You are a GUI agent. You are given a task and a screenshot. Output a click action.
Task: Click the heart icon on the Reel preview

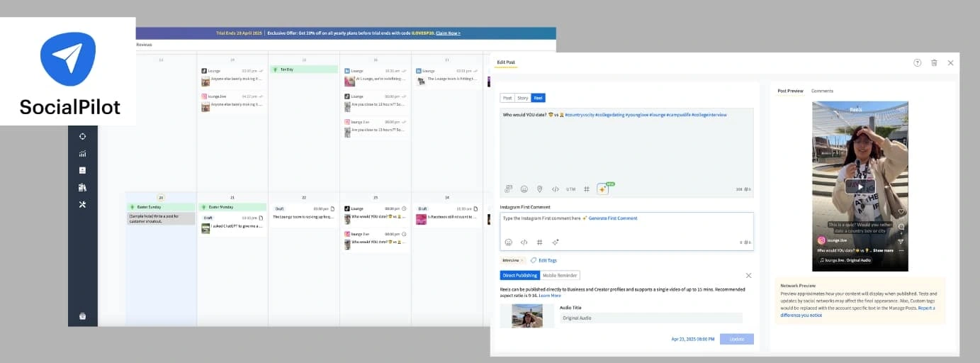pos(901,211)
